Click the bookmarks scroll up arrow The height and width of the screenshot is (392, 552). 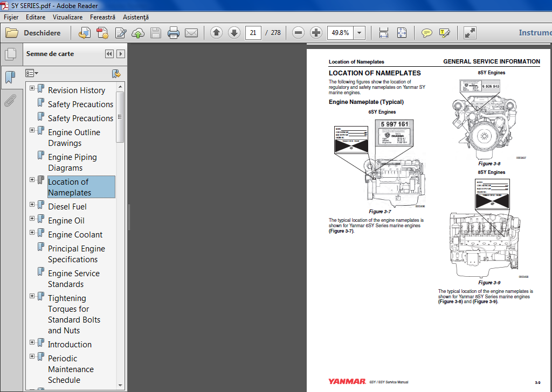click(120, 87)
